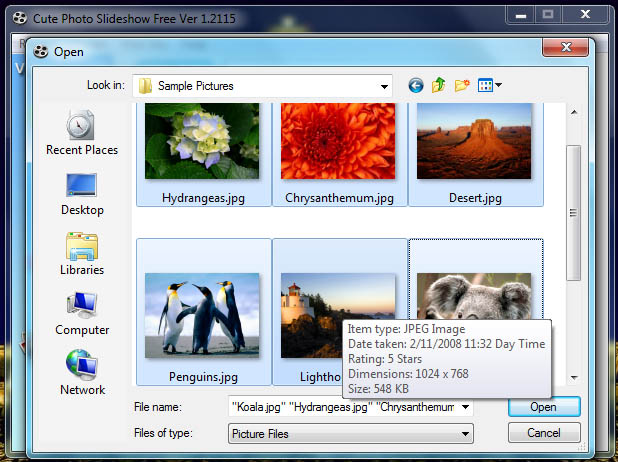This screenshot has width=618, height=462.
Task: Click the Cute Photo Slideshow app icon
Action: 20,18
